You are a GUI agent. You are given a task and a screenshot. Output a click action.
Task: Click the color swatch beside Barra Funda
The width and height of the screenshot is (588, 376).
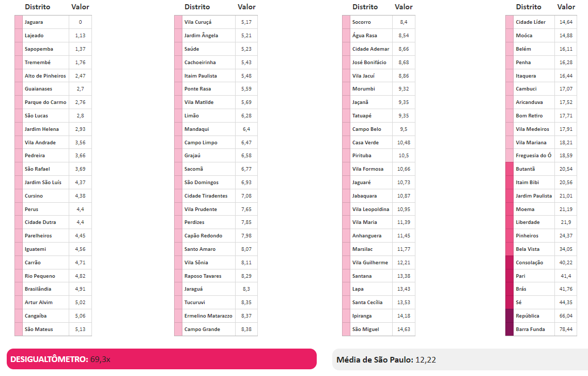point(509,329)
